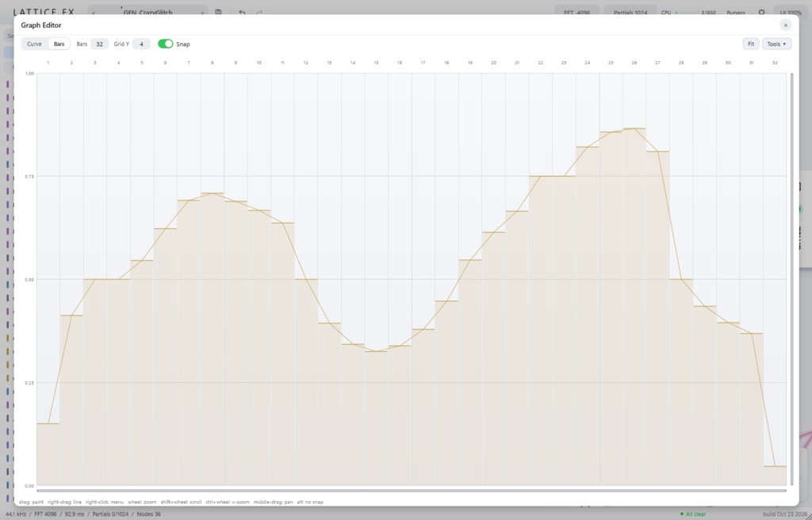812x520 pixels.
Task: Click the 'All clear' status indicator
Action: (693, 514)
